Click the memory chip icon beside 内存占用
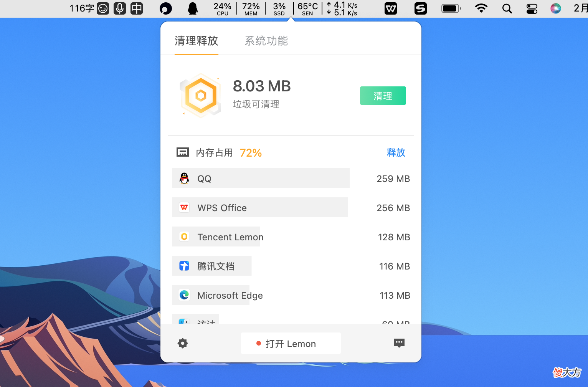This screenshot has width=588, height=387. point(182,152)
